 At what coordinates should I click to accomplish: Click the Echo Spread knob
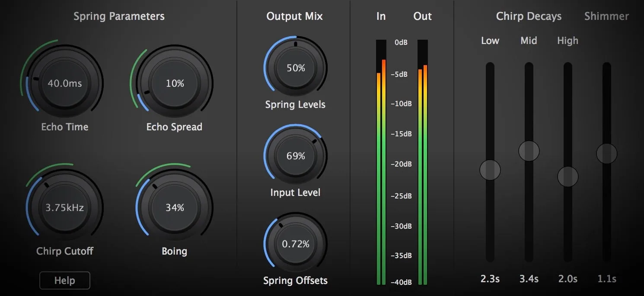point(174,83)
